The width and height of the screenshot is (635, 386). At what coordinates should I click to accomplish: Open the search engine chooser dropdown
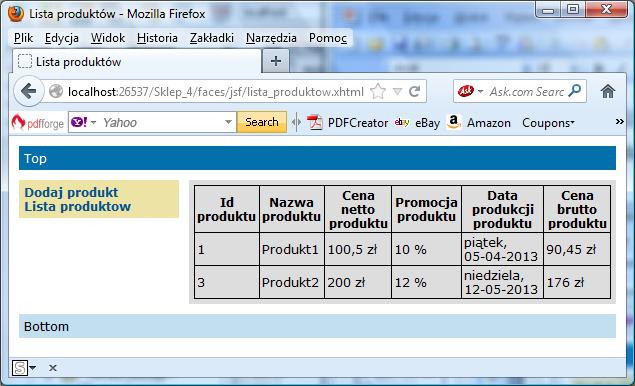pos(480,92)
